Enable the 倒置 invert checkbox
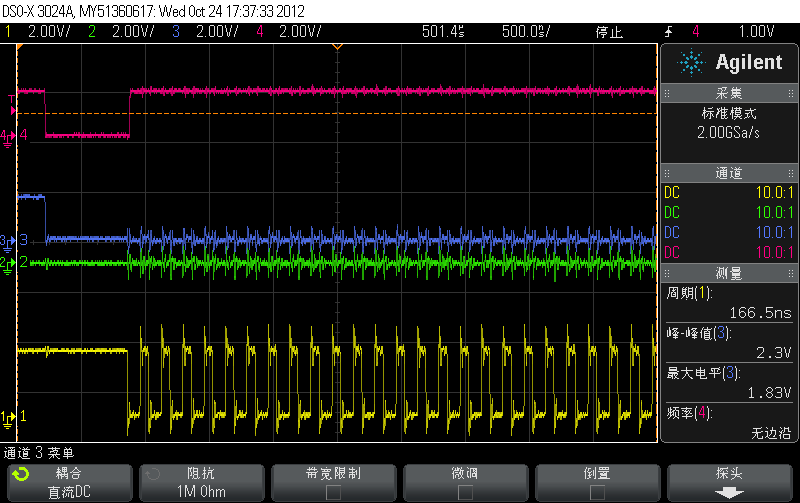The height and width of the screenshot is (503, 800). coord(597,492)
